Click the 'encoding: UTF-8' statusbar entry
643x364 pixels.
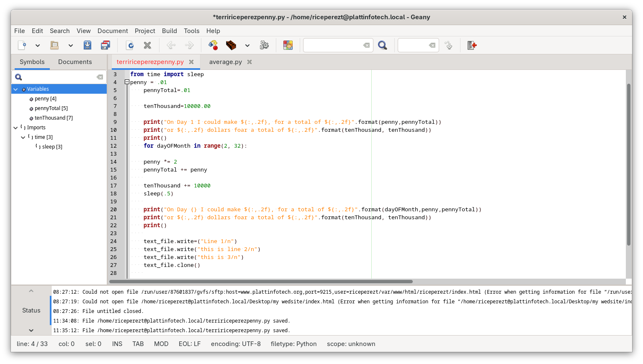pyautogui.click(x=236, y=344)
